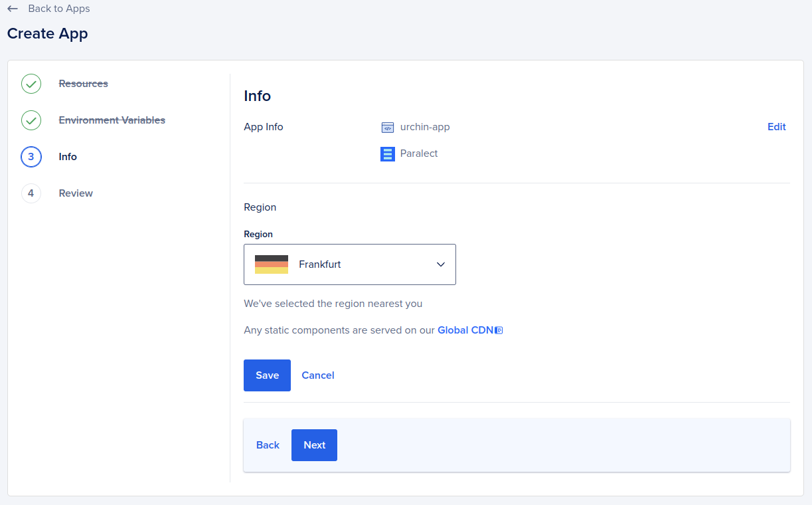Click the documentation icon after Global CDN
812x505 pixels.
(499, 330)
